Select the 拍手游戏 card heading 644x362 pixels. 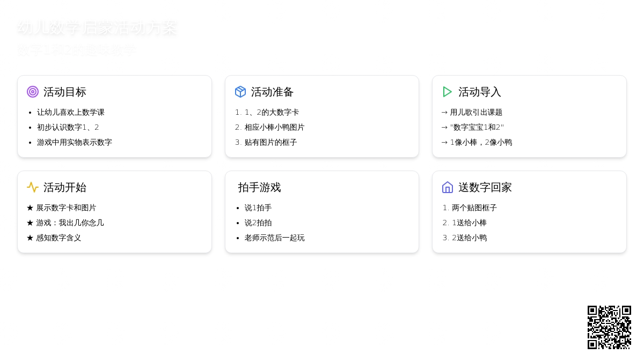(259, 187)
